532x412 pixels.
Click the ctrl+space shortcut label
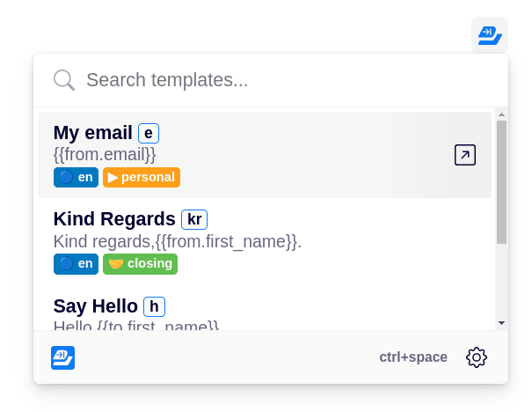pyautogui.click(x=413, y=357)
